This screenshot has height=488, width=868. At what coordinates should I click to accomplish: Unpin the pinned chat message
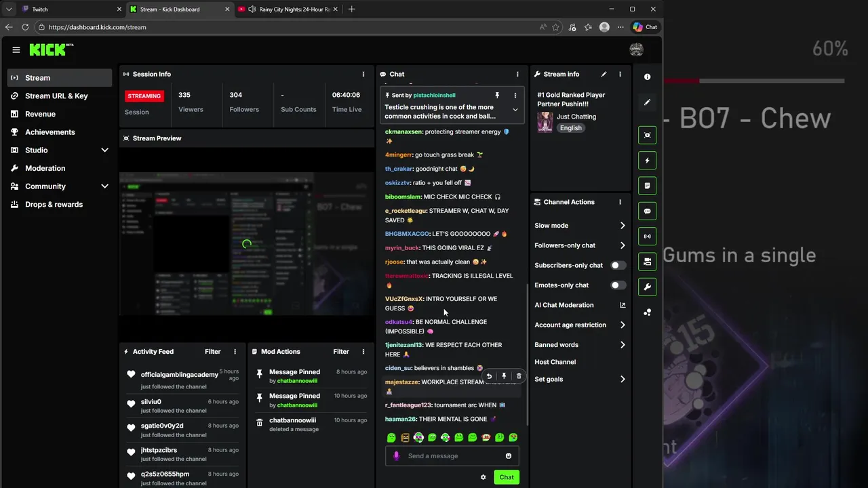pos(497,96)
